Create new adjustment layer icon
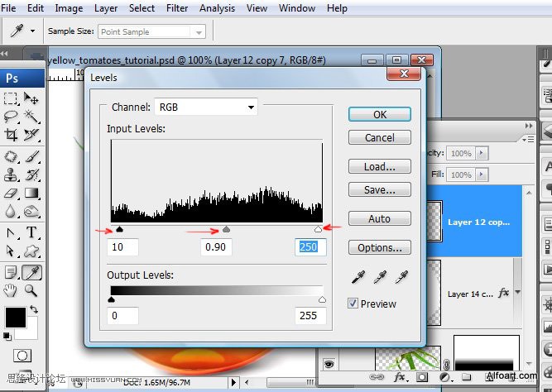 [444, 377]
